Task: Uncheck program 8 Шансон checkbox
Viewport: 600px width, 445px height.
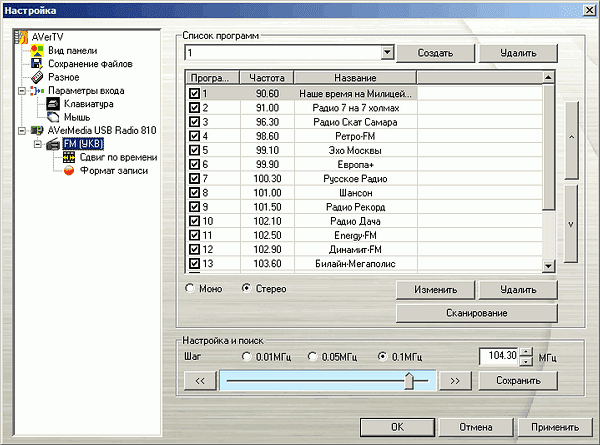Action: [194, 192]
